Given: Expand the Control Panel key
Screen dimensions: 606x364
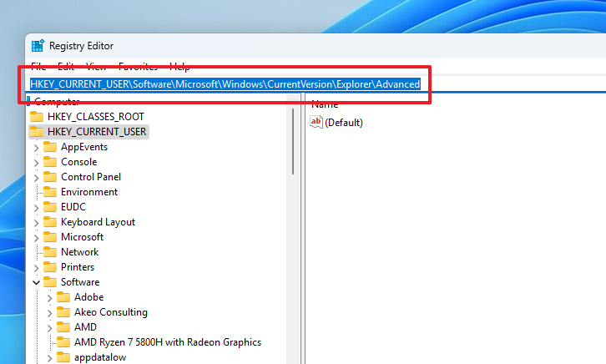Looking at the screenshot, I should (x=37, y=178).
